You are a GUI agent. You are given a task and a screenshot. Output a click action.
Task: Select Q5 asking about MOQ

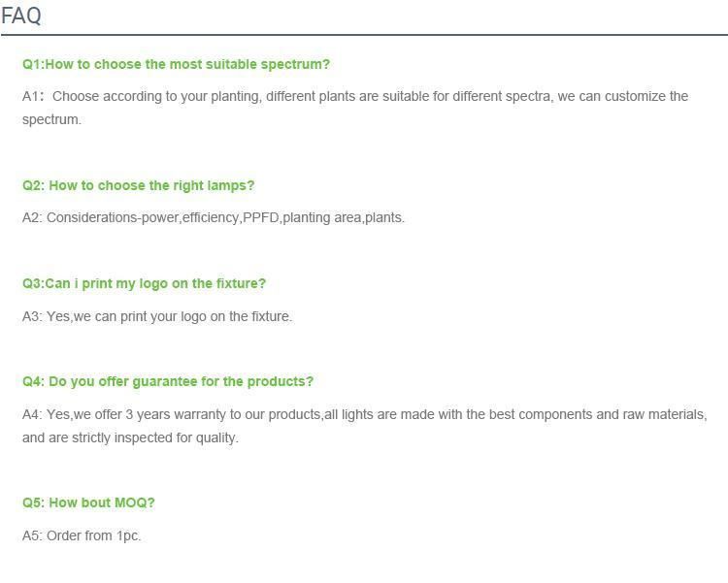click(88, 502)
